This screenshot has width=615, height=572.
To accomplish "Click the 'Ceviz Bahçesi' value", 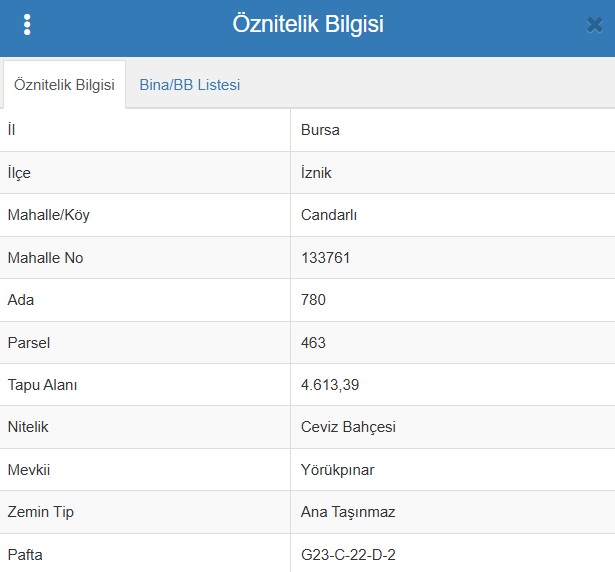I will pos(348,427).
